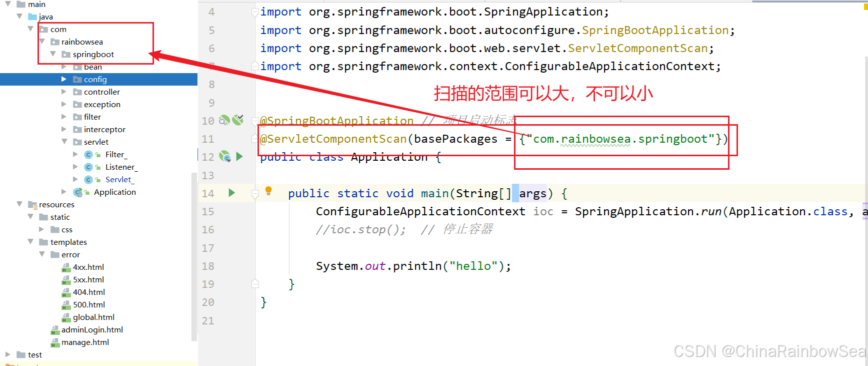Toggle the fold marker at line 19
This screenshot has height=366, width=868.
[x=255, y=284]
